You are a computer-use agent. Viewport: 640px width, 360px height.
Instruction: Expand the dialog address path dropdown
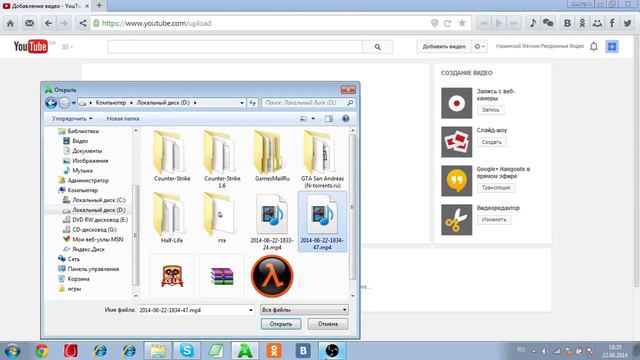(x=242, y=103)
